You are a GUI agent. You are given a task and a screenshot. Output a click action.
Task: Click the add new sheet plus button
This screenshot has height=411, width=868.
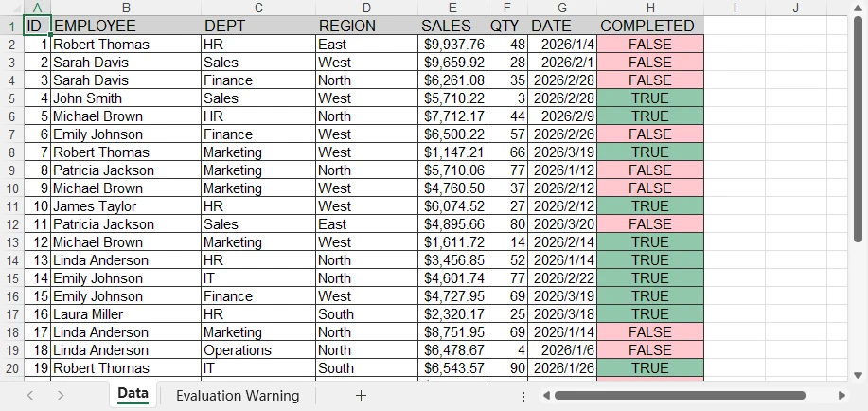pyautogui.click(x=361, y=396)
